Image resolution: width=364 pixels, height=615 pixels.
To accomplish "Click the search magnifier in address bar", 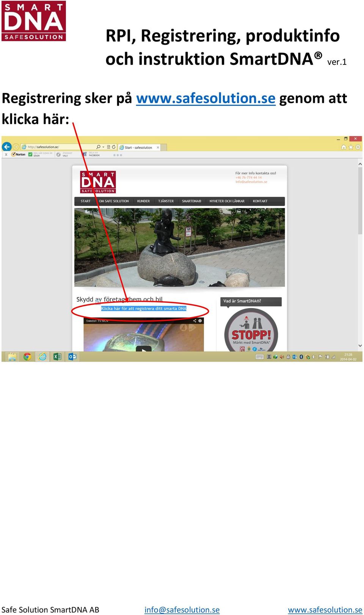I will coord(99,147).
